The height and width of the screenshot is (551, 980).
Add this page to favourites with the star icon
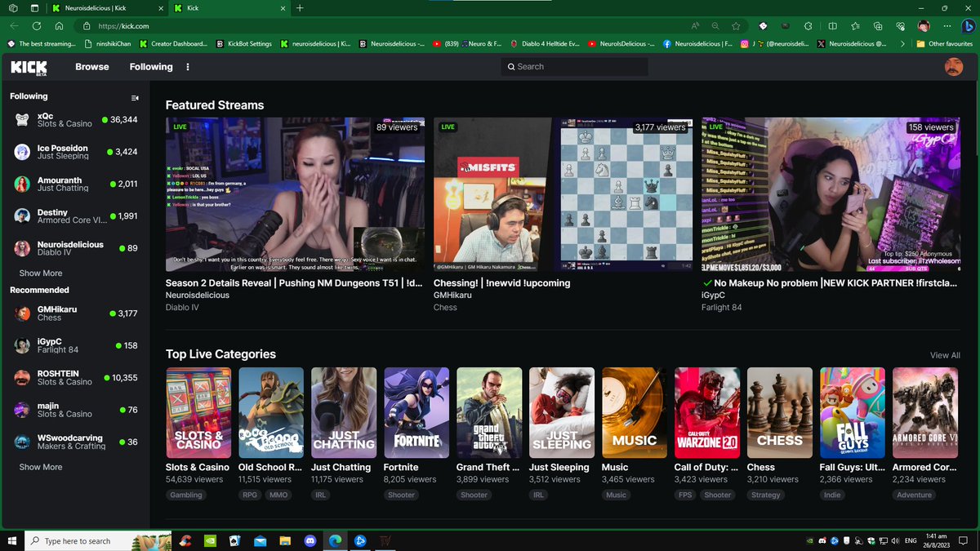point(736,26)
